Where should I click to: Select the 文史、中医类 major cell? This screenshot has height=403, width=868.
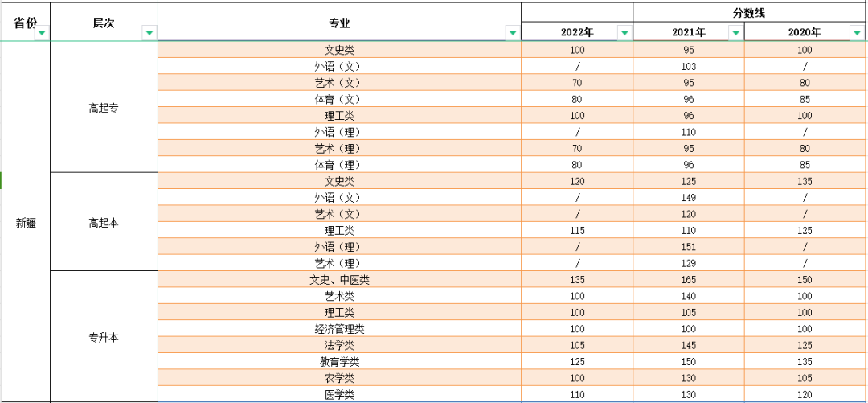click(x=339, y=280)
